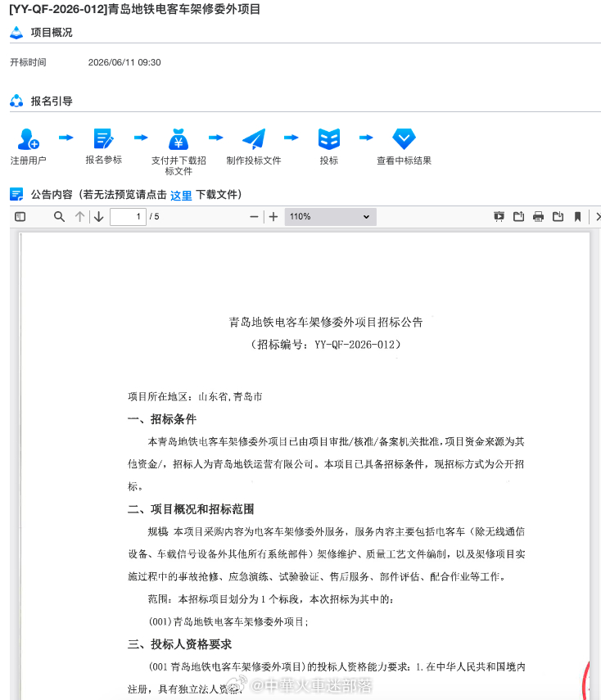The height and width of the screenshot is (700, 601).
Task: Print the PDF document
Action: tap(538, 217)
